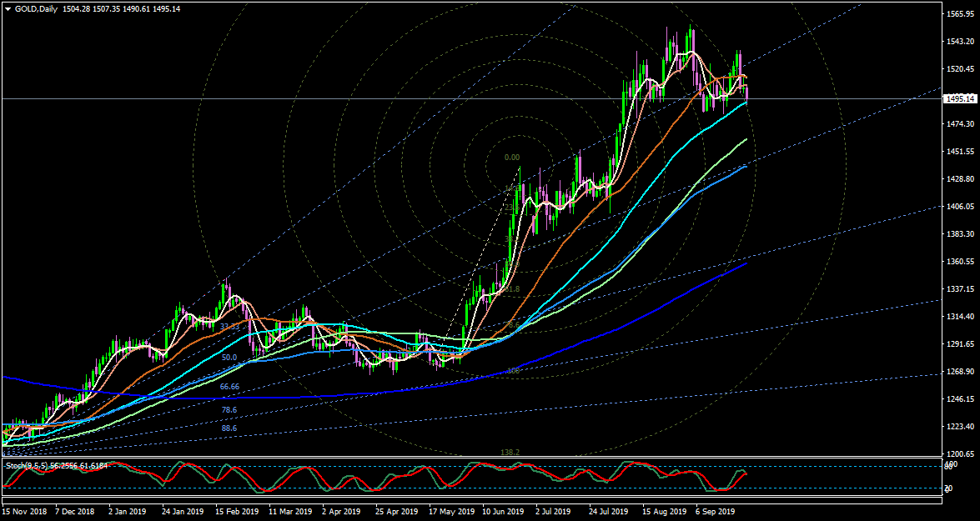The width and height of the screenshot is (980, 521).
Task: Click the 1451.55 price axis label
Action: [961, 152]
